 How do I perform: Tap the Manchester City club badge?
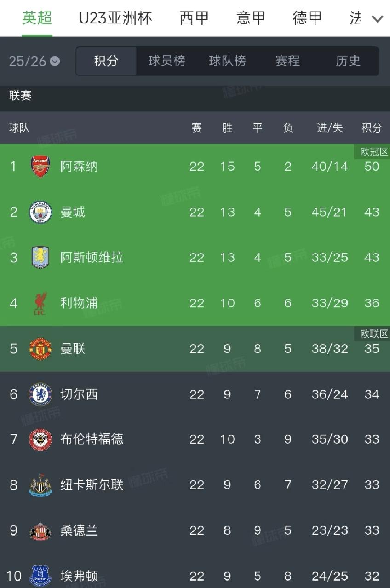[40, 212]
